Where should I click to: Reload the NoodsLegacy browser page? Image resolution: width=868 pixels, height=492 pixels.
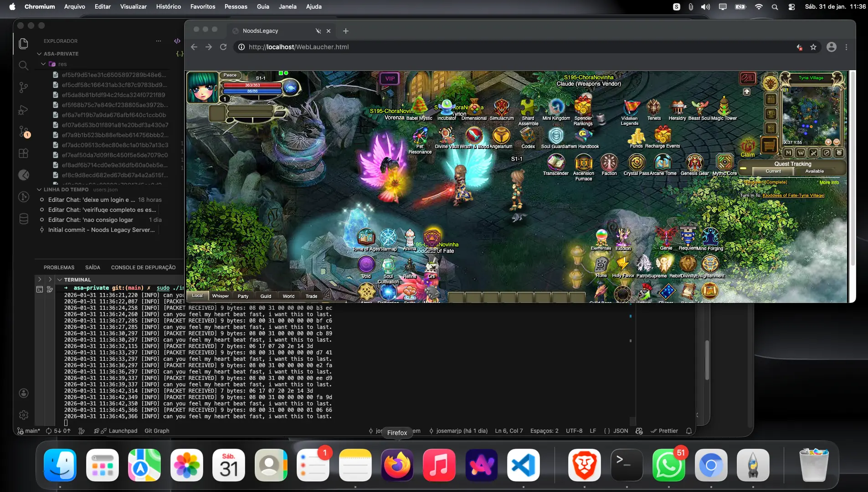coord(223,47)
